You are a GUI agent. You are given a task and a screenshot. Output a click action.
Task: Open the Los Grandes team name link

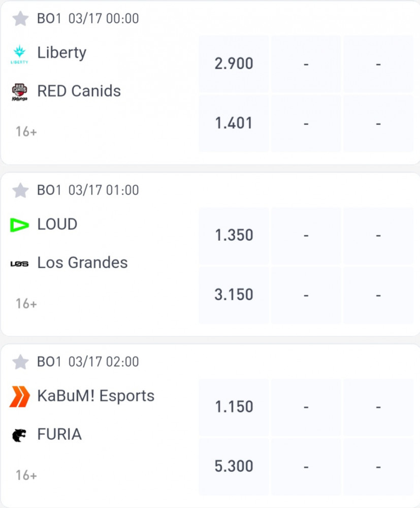pyautogui.click(x=83, y=263)
